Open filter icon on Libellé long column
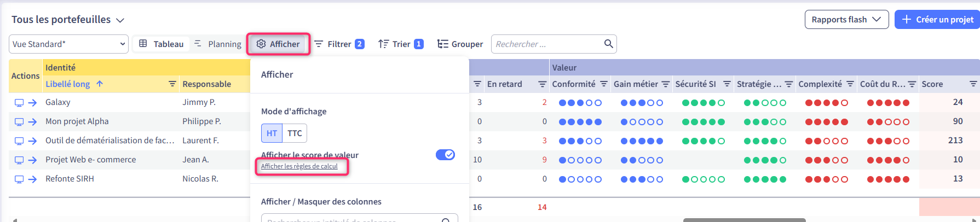The width and height of the screenshot is (980, 222). pyautogui.click(x=172, y=84)
